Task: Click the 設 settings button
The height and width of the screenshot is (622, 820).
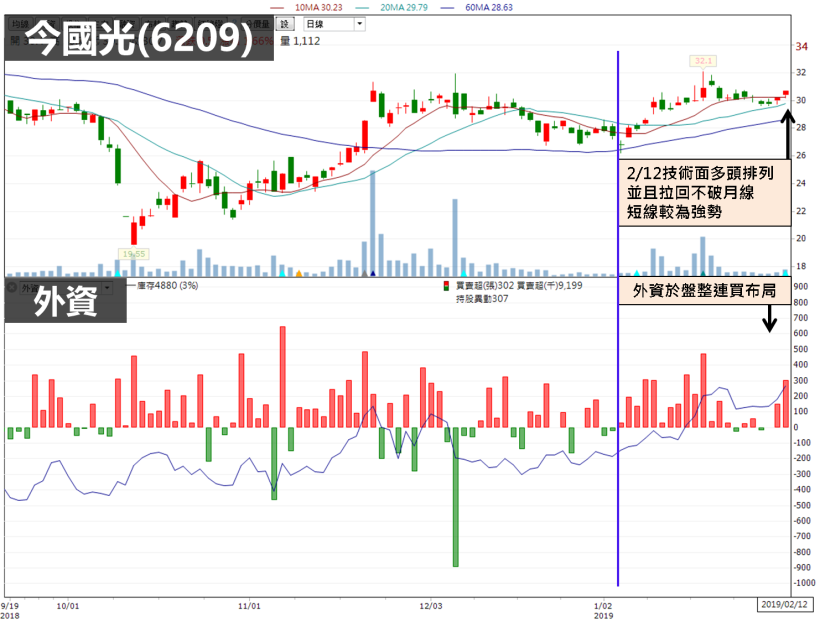Action: pyautogui.click(x=284, y=24)
